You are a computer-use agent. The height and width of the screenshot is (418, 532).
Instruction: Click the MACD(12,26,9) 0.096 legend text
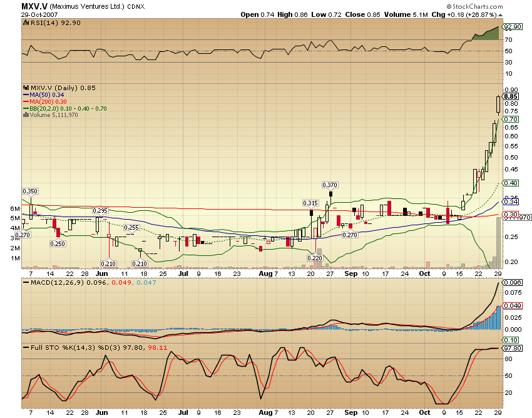click(x=69, y=282)
